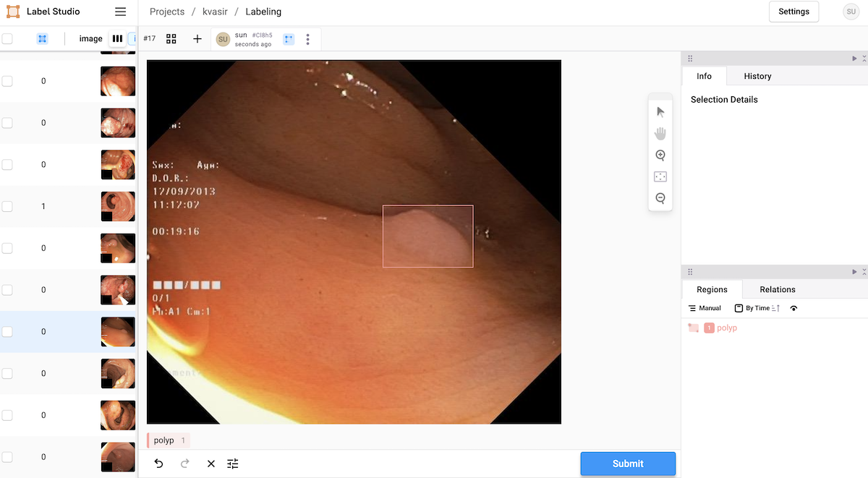The image size is (868, 478).
Task: Check the select-all tasks checkbox
Action: click(7, 38)
